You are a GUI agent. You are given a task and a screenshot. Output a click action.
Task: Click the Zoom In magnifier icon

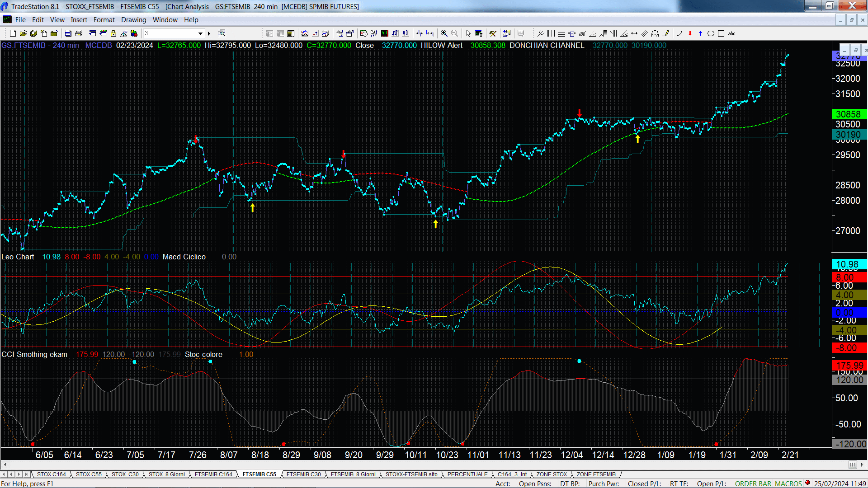tap(444, 33)
